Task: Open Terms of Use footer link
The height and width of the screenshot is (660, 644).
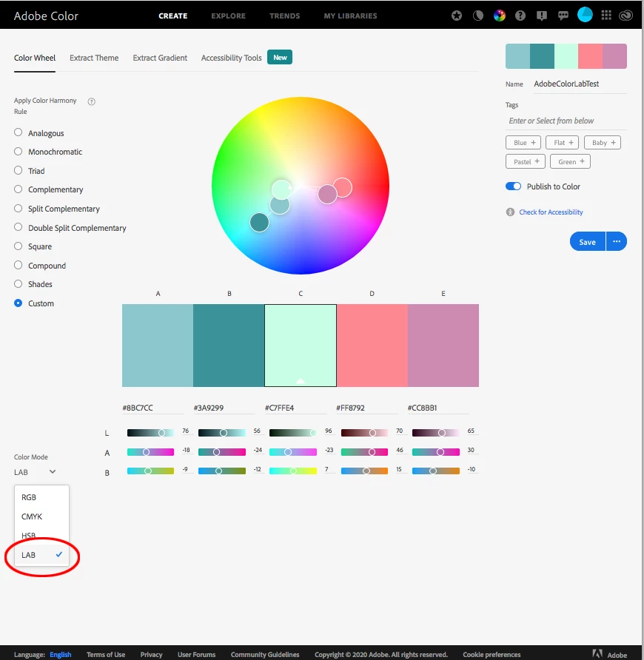Action: pos(106,655)
